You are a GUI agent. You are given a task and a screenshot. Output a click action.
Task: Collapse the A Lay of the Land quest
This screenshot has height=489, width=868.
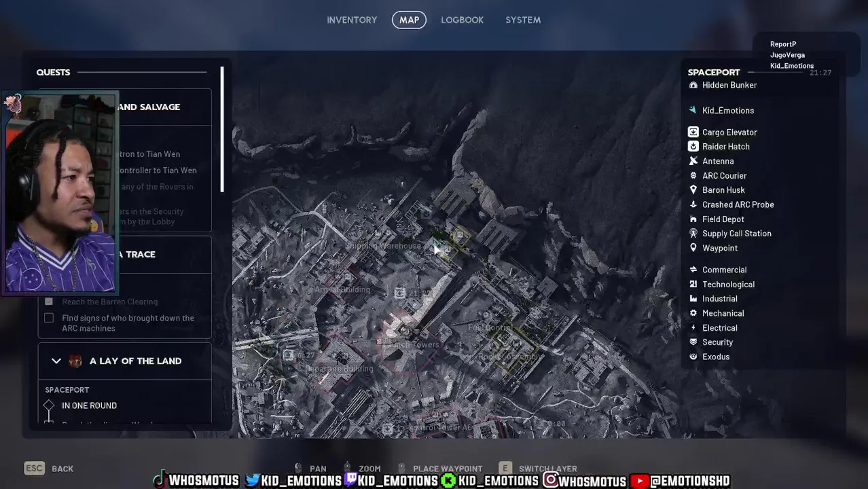56,361
